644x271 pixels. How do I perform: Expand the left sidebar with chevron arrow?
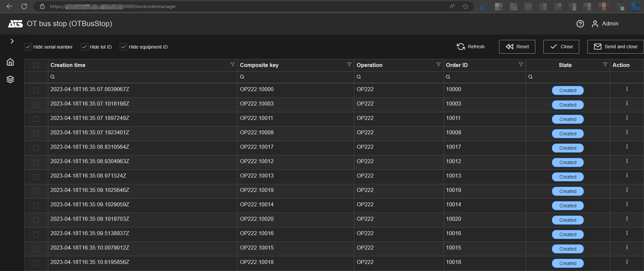[x=12, y=41]
